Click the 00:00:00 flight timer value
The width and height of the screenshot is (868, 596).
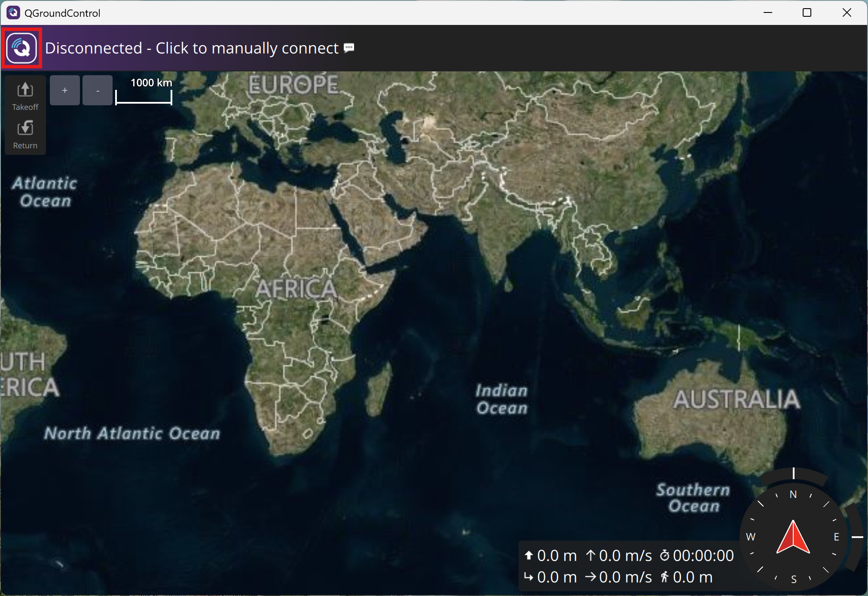[x=703, y=556]
